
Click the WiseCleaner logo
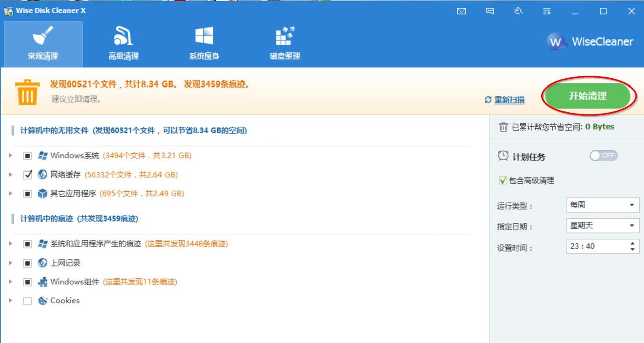click(x=589, y=42)
